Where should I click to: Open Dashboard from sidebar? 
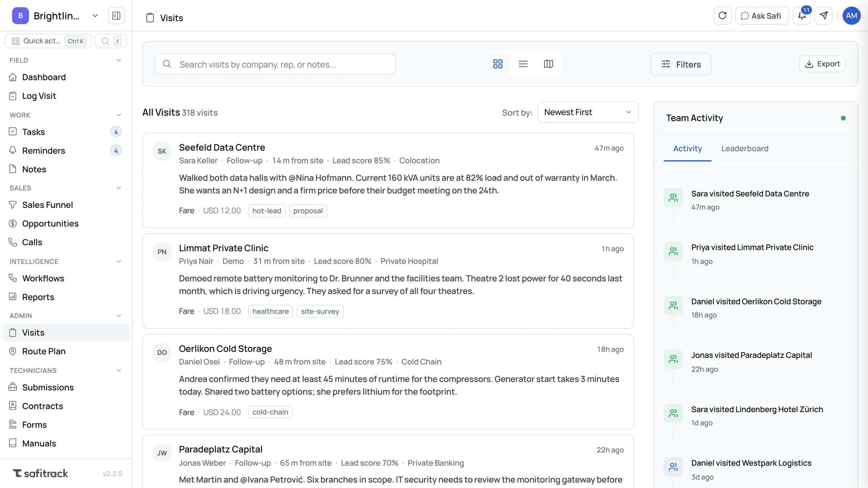tap(66, 77)
